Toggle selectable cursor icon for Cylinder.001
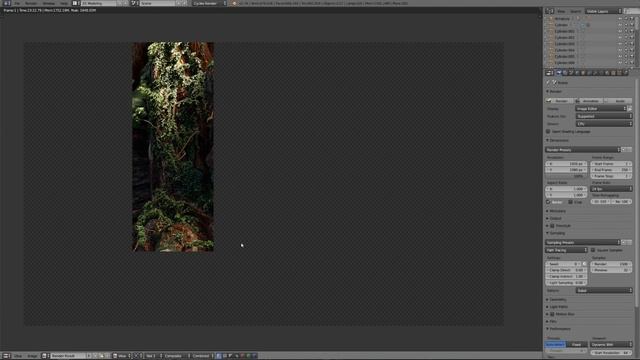Image resolution: width=640 pixels, height=360 pixels. coord(626,31)
